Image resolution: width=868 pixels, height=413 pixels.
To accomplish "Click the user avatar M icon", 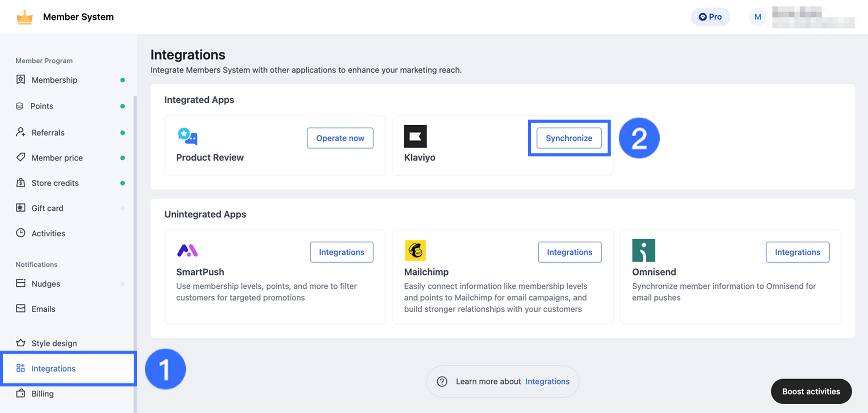I will point(758,17).
